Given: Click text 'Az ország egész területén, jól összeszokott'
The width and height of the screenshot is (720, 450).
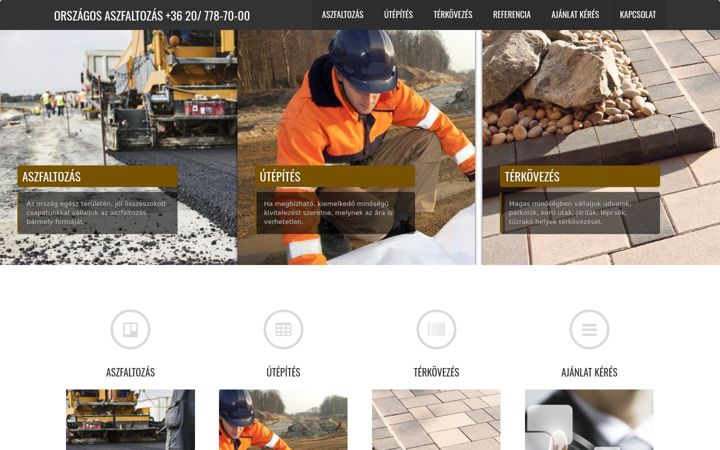Looking at the screenshot, I should click(96, 203).
